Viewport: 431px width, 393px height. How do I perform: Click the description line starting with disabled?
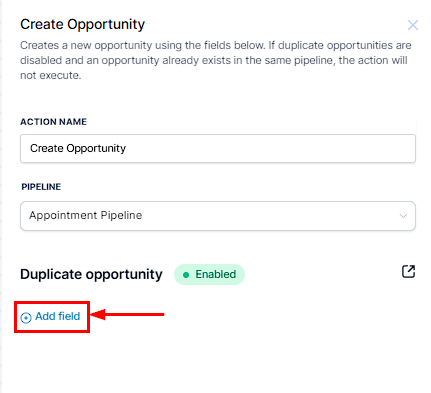coord(214,60)
